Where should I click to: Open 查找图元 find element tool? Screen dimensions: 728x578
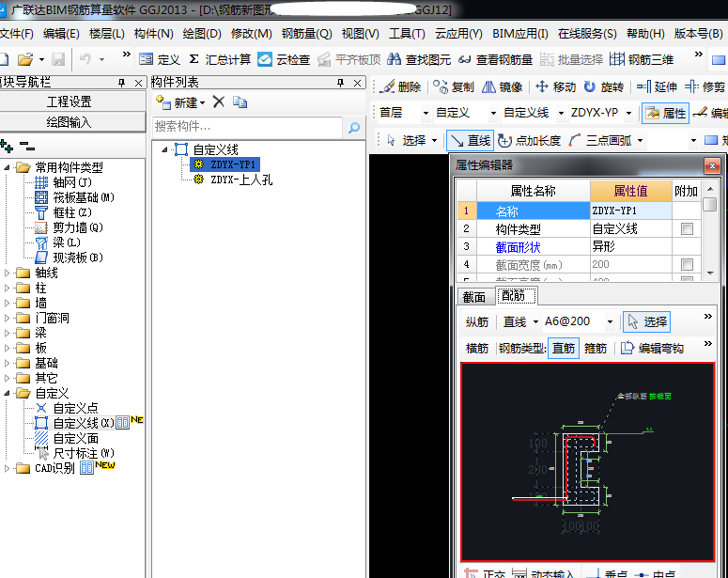[419, 59]
